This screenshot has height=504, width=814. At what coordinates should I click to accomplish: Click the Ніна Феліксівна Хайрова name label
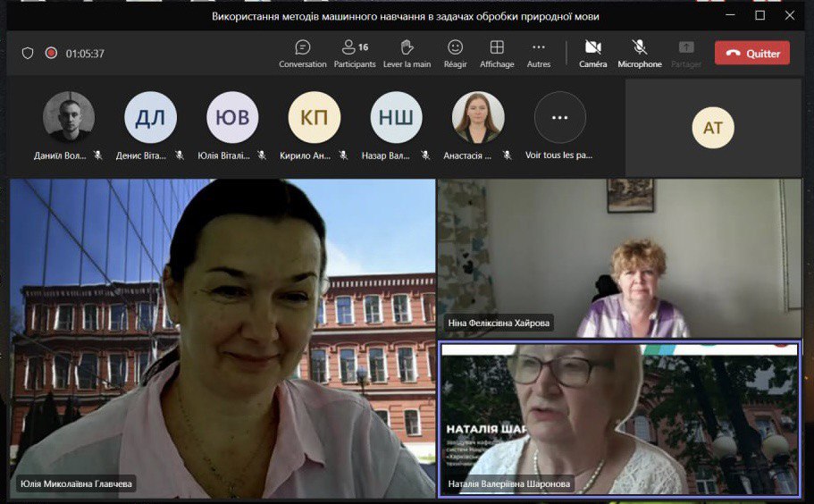click(x=499, y=323)
